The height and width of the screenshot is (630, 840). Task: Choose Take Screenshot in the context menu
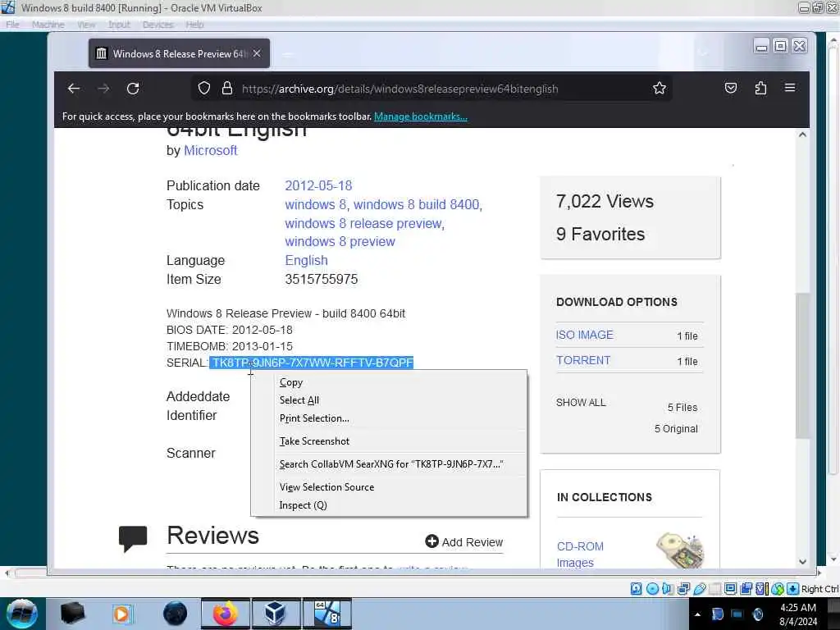(x=389, y=441)
